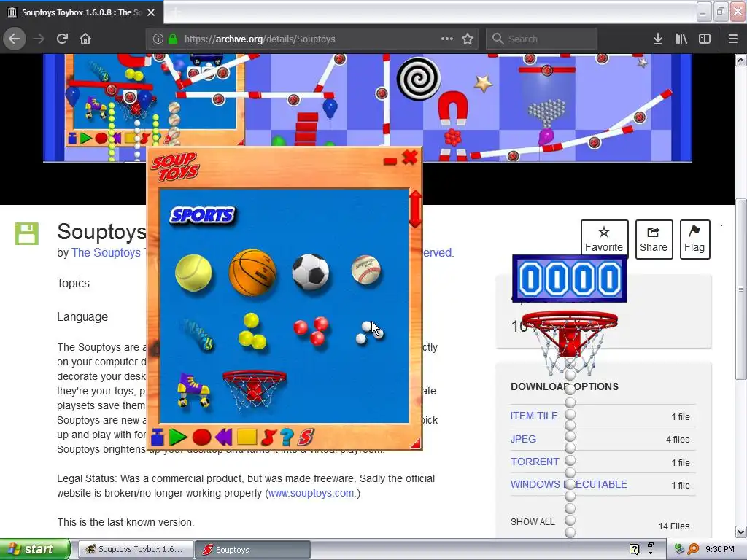Click the black spiral toy in banner
Viewport: 747px width, 560px height.
pyautogui.click(x=418, y=79)
